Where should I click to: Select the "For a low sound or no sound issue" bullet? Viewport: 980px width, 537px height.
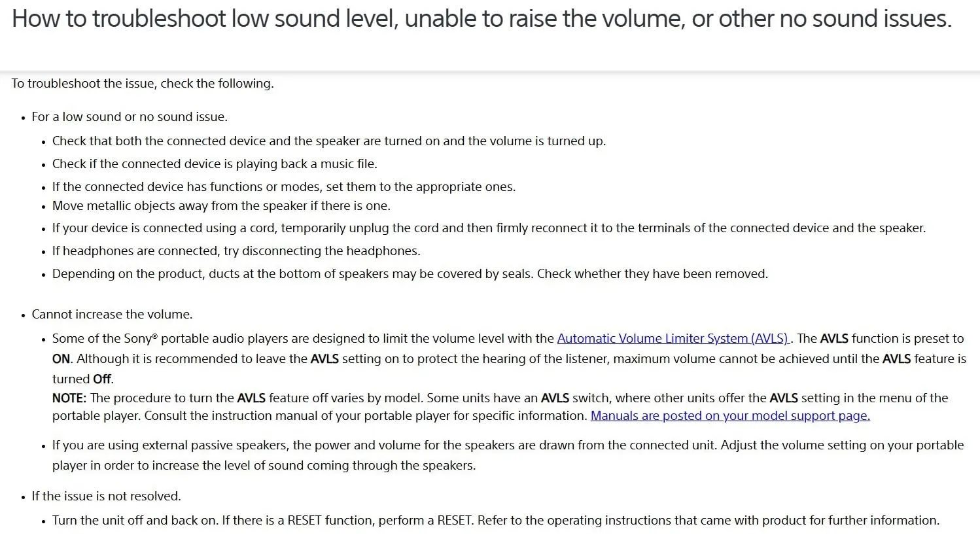coord(130,117)
